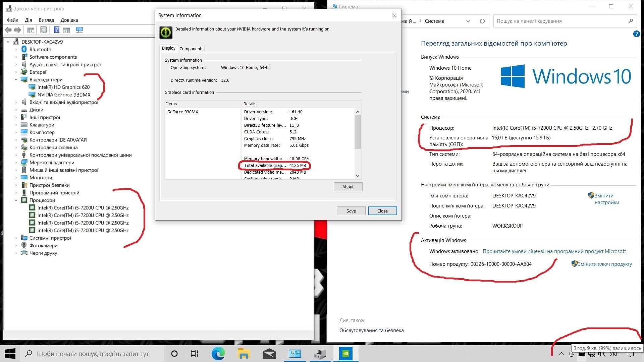Click the details list scrollbar thumb
Viewport: 644px width, 362px height.
click(x=358, y=132)
